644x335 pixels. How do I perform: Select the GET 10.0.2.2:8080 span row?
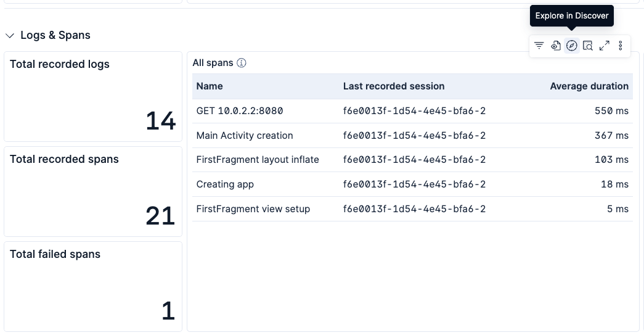[x=412, y=111]
